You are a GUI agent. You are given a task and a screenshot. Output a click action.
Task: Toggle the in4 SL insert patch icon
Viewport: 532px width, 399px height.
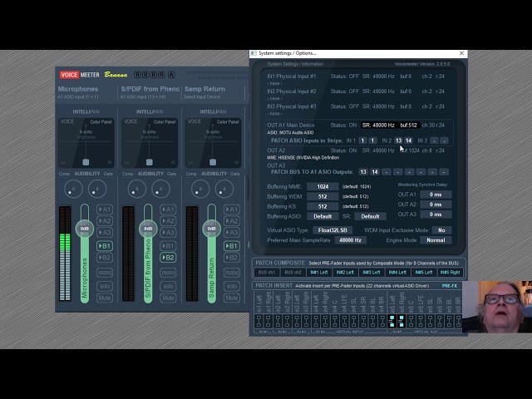pos(353,321)
